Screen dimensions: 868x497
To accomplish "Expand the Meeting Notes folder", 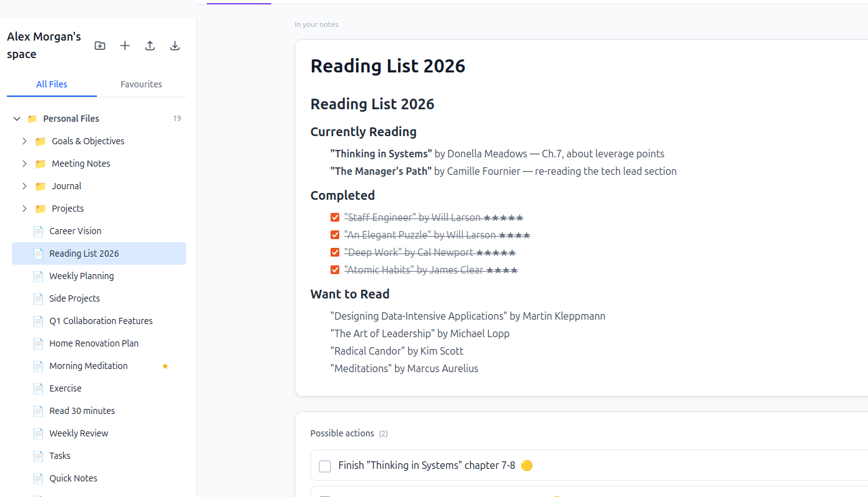I will (24, 164).
